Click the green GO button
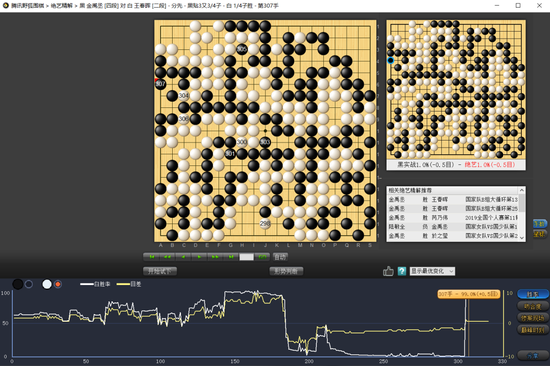Screen dimensions: 550x366 (262, 257)
